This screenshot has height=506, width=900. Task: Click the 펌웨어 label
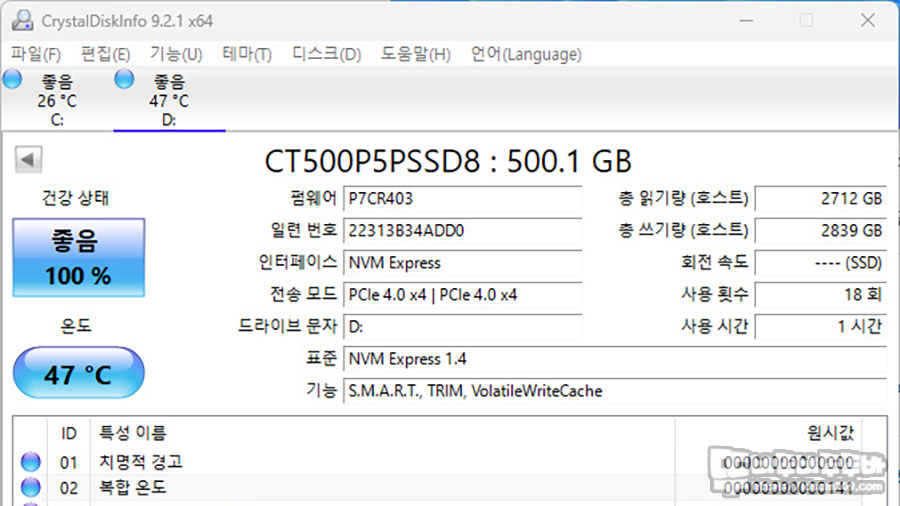point(313,198)
